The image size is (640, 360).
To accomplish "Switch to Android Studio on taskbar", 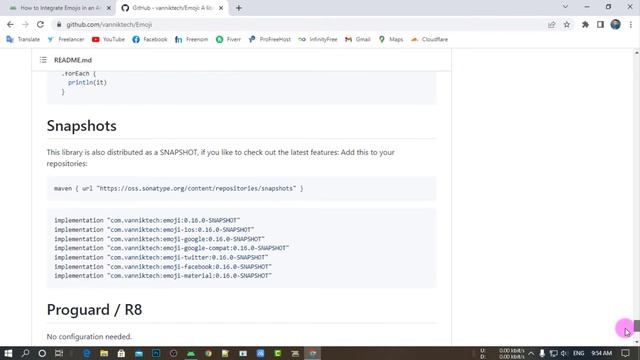I will click(x=191, y=353).
